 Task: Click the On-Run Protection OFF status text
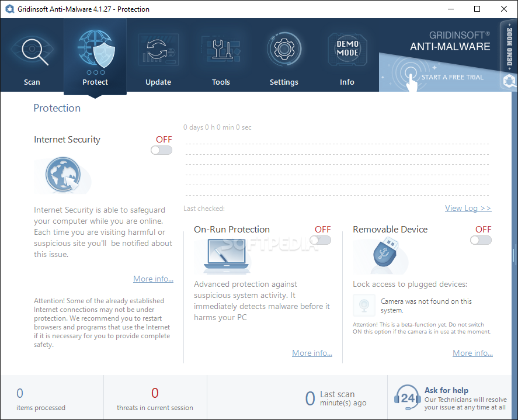pos(323,230)
